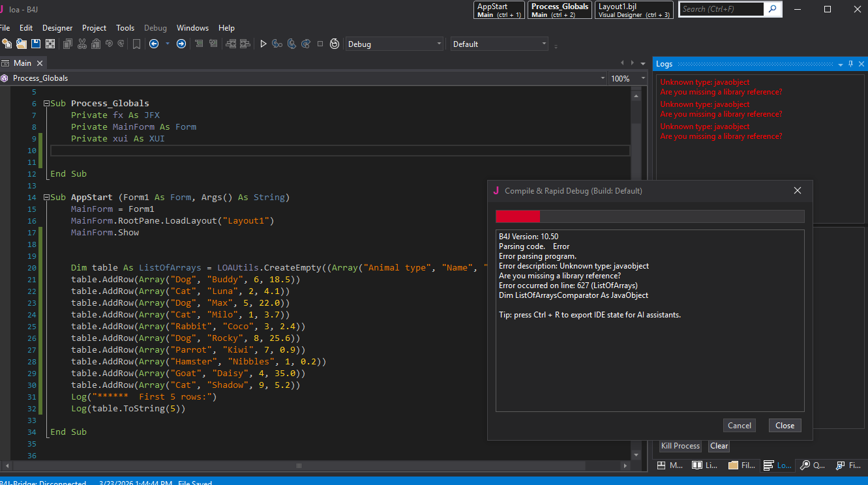This screenshot has height=485, width=868.
Task: Click the Save file toolbar icon
Action: point(35,44)
